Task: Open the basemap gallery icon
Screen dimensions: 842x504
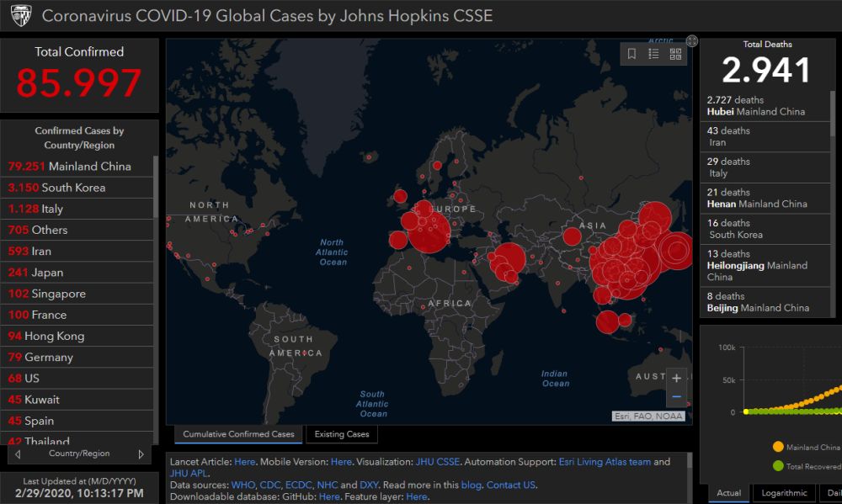Action: (x=674, y=52)
